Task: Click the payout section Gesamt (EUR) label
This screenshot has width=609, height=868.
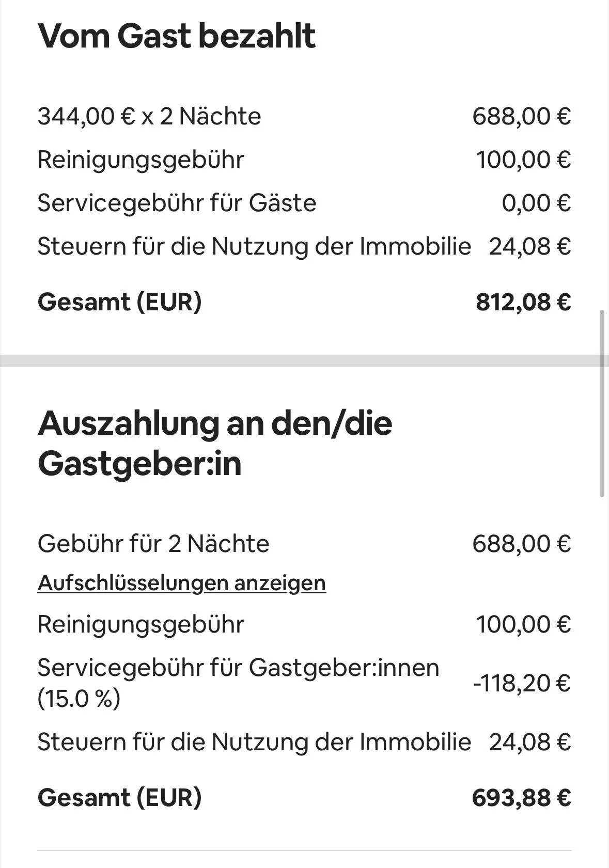Action: point(119,797)
